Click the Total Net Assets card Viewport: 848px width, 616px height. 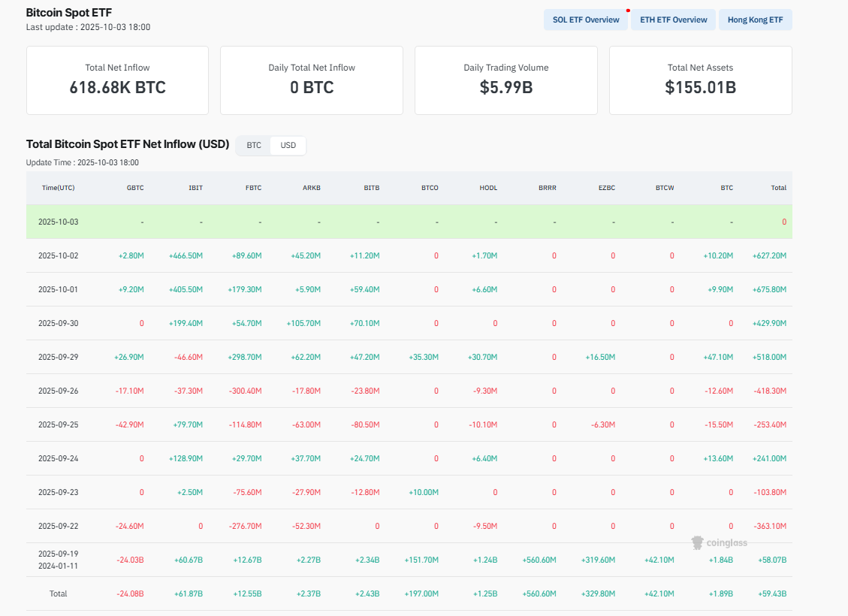pos(700,80)
